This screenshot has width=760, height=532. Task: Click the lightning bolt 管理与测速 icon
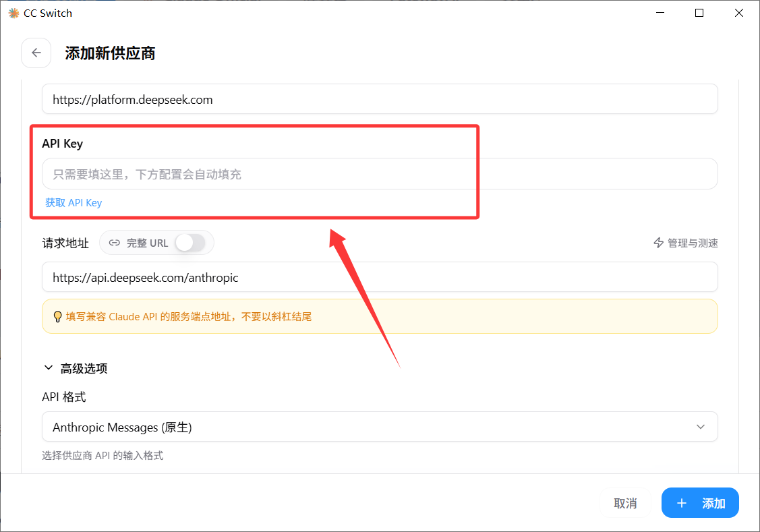pos(658,243)
